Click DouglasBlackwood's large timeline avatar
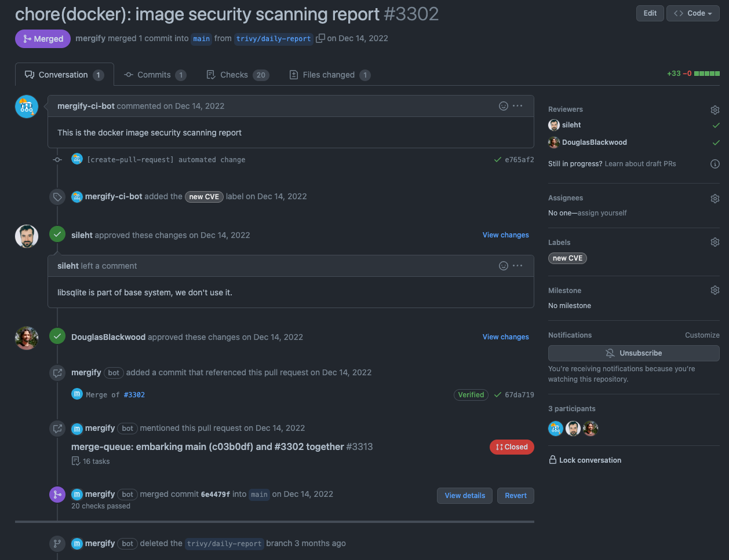The height and width of the screenshot is (560, 729). pos(27,338)
